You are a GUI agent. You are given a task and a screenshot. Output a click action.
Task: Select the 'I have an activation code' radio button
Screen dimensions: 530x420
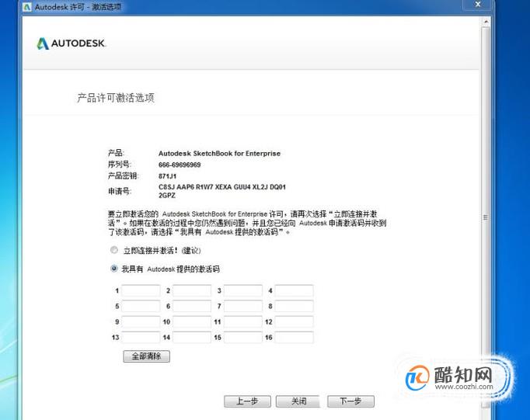[114, 269]
